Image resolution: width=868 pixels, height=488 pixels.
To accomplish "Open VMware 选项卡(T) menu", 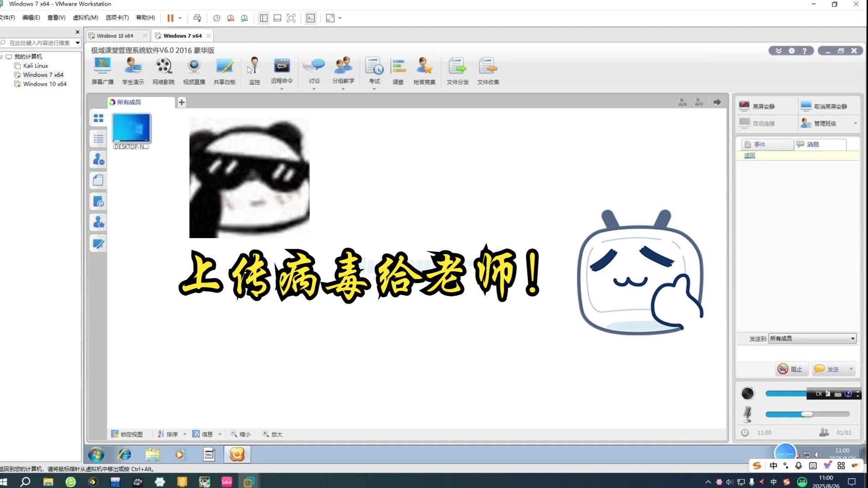I will [x=117, y=18].
